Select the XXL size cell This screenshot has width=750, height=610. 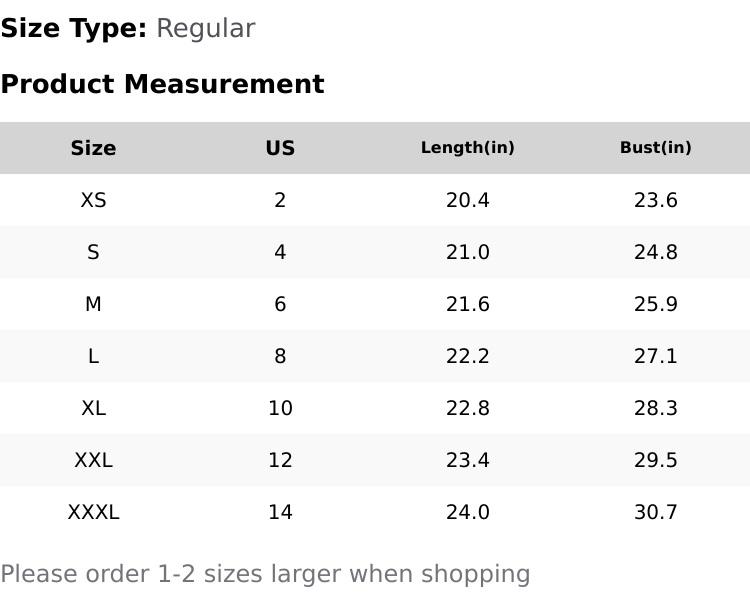click(93, 460)
